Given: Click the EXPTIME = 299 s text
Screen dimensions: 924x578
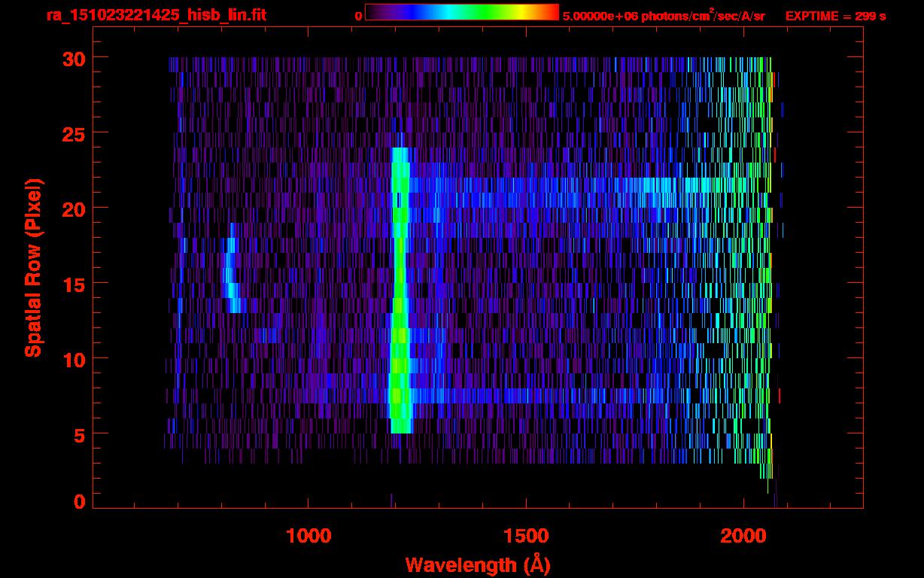Looking at the screenshot, I should tap(835, 16).
